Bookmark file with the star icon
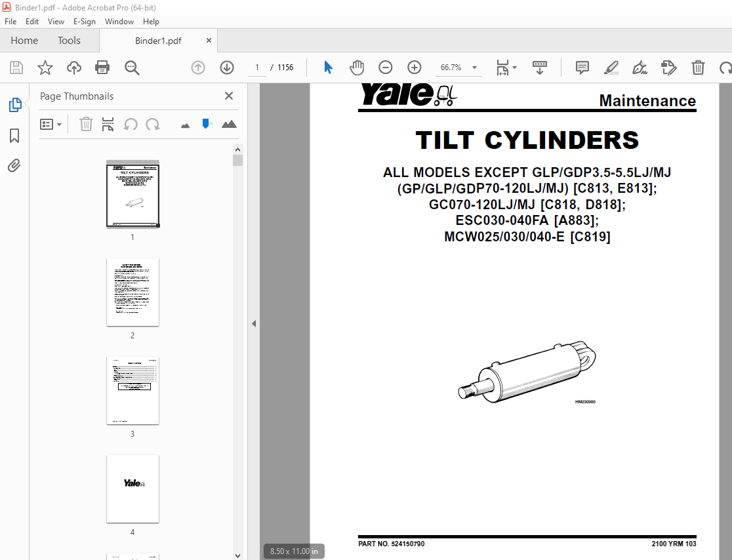Viewport: 732px width, 560px height. [45, 68]
